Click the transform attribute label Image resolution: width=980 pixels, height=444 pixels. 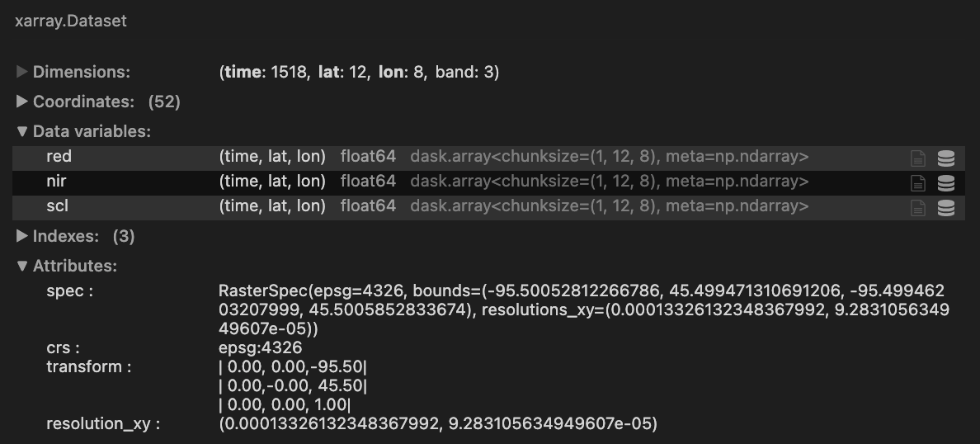click(88, 366)
